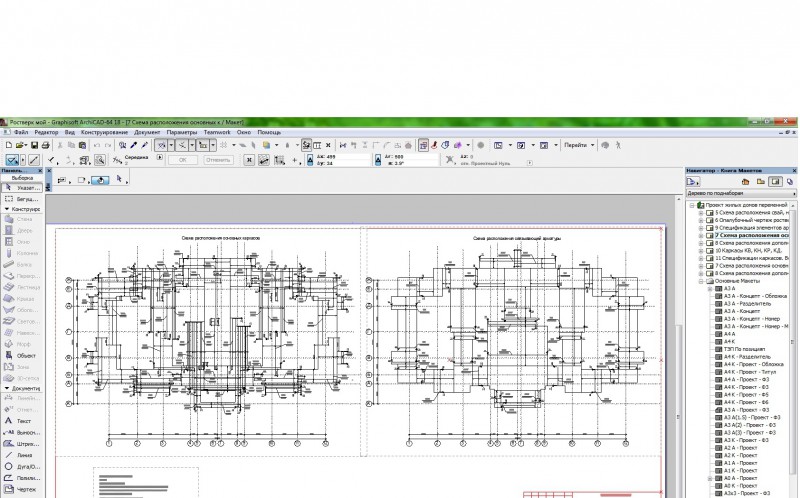Select the Inject Parameters syringe icon

pyautogui.click(x=144, y=145)
